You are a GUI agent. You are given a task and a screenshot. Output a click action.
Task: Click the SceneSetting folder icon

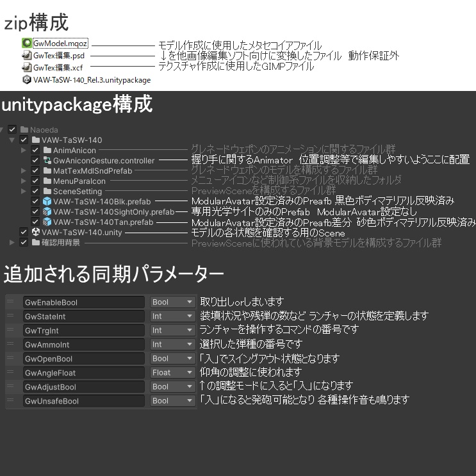pos(47,192)
